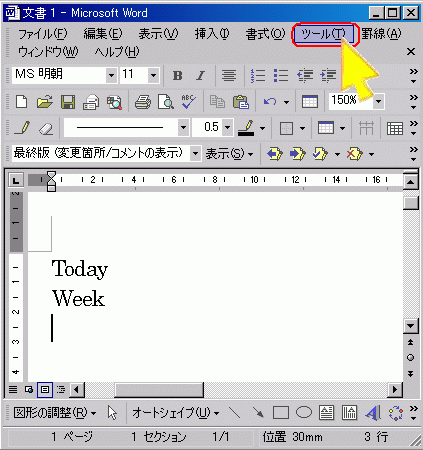Screen dimensions: 423x450
Task: Open the 挿入(I) menu
Action: 212,34
